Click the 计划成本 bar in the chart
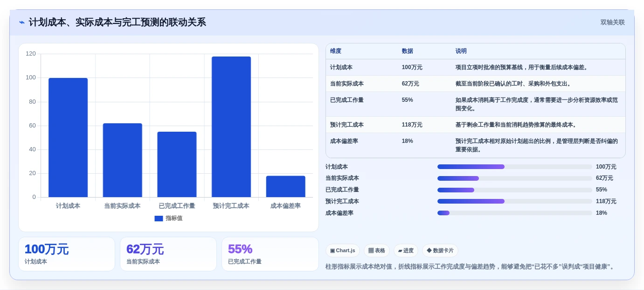This screenshot has width=644, height=290. [68, 138]
